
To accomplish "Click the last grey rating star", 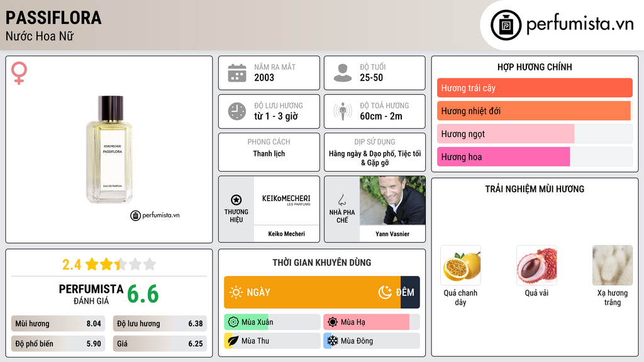I will coord(150,264).
